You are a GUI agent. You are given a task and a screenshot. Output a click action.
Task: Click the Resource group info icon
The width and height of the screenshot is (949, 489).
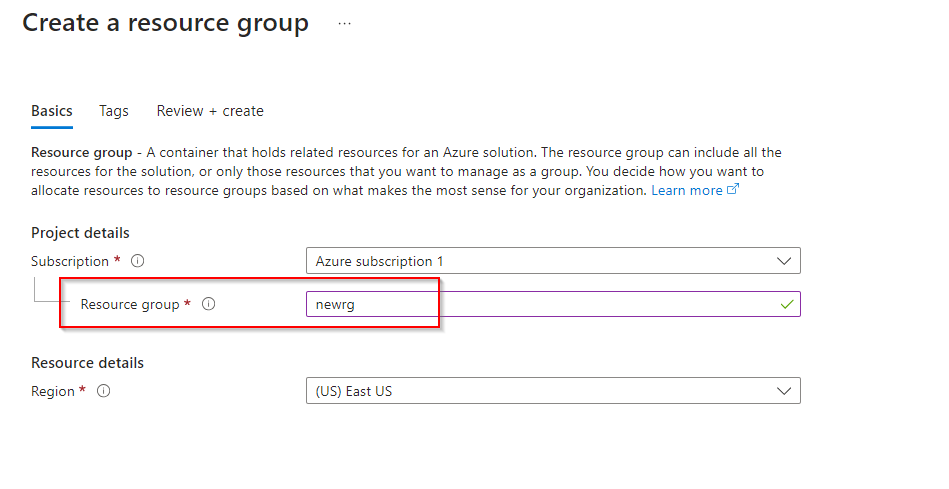click(209, 304)
